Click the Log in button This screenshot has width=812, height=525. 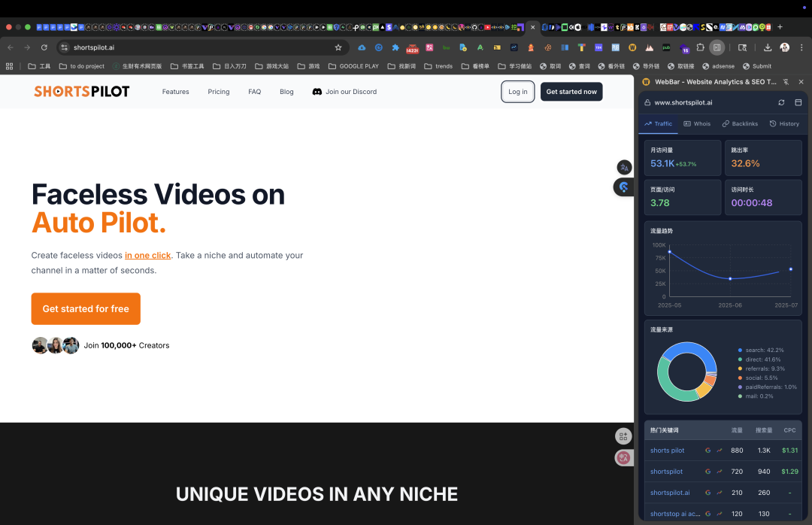coord(518,92)
